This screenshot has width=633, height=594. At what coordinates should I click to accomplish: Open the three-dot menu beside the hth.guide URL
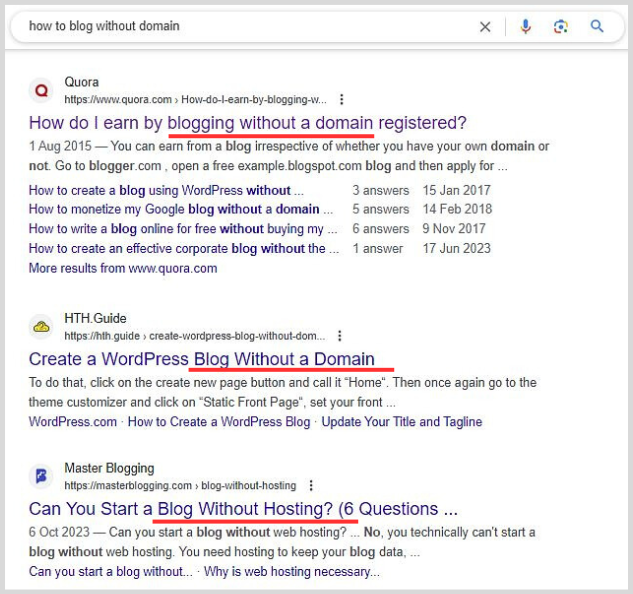(340, 336)
